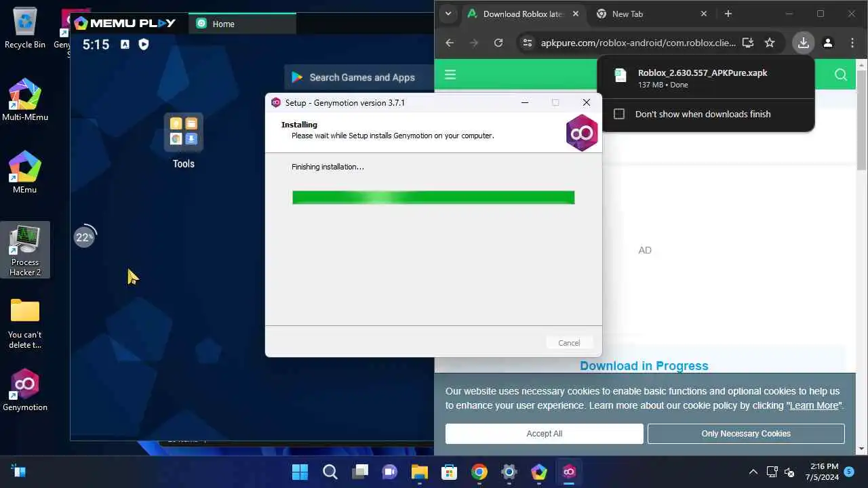Open the Windows Start button
Viewport: 868px width, 488px height.
[300, 472]
